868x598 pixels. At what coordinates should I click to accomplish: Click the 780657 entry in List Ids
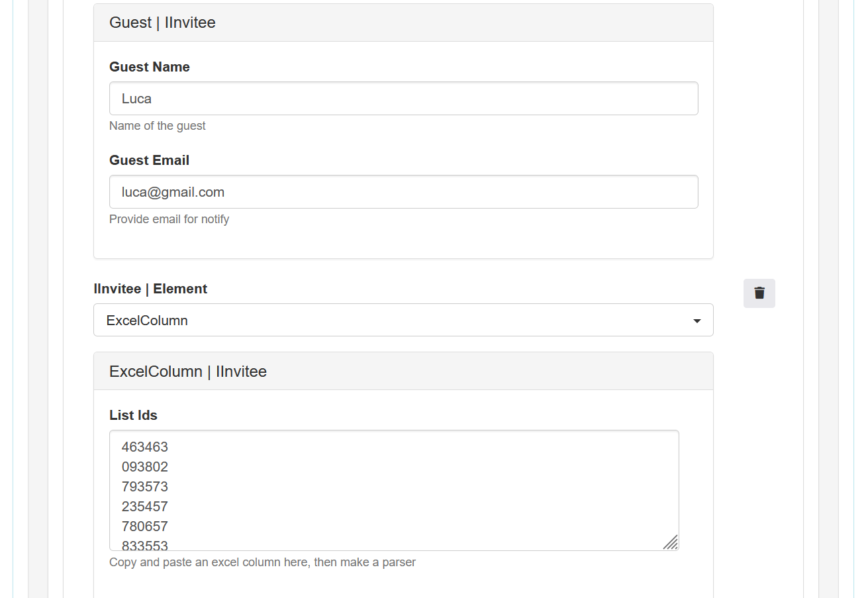pyautogui.click(x=145, y=526)
